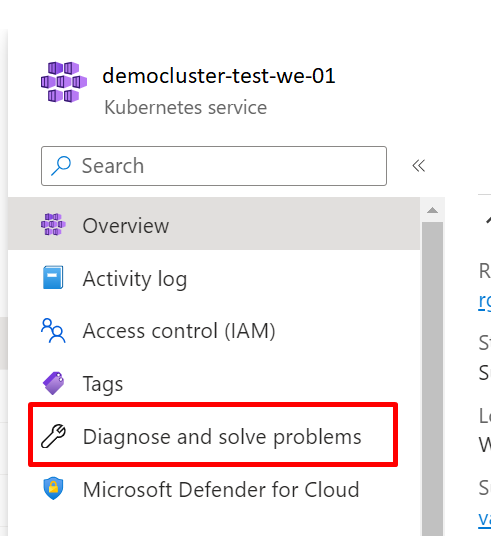The image size is (491, 536).
Task: Open the Tags menu item
Action: point(214,384)
